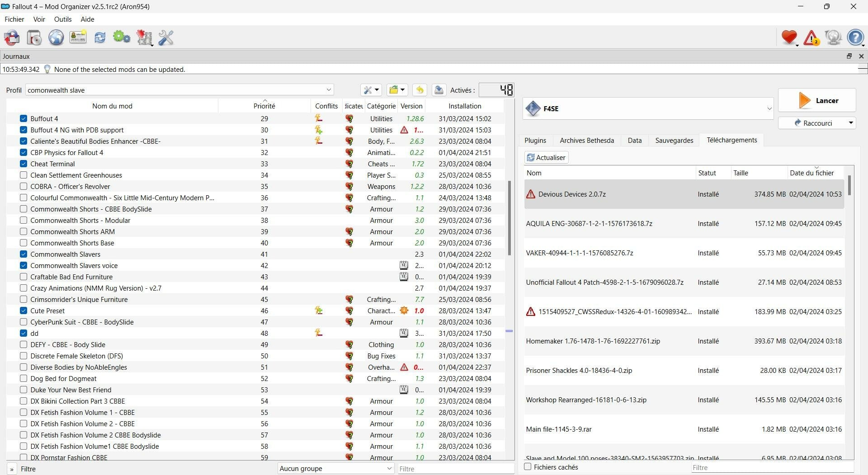This screenshot has width=868, height=475.
Task: Click the red heart endorse icon
Action: click(x=789, y=38)
